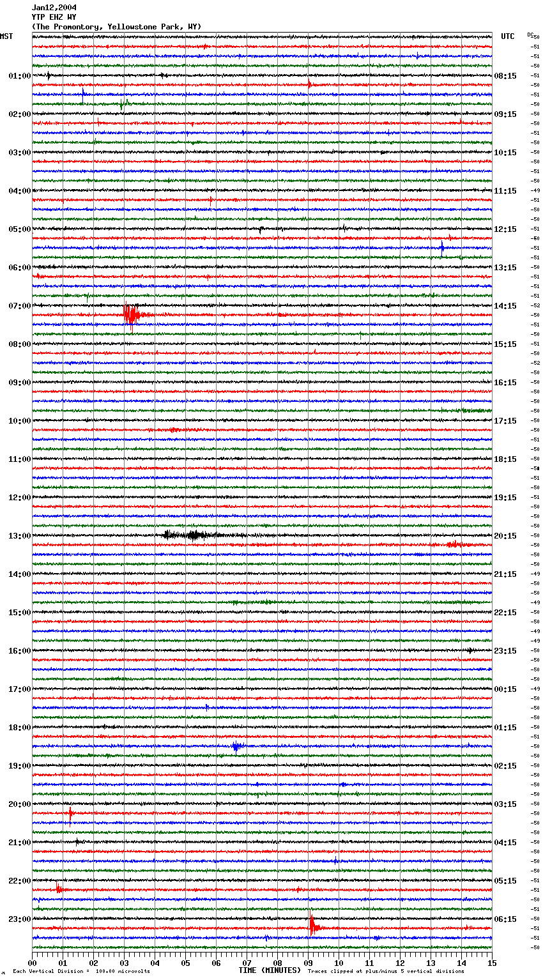The height and width of the screenshot is (980, 543).
Task: Click blue burst near minute 7 after 18:00
Action: click(237, 746)
